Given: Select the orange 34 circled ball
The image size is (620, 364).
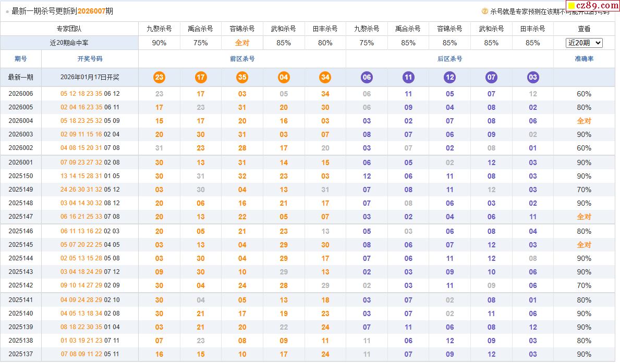Looking at the screenshot, I should pyautogui.click(x=325, y=78).
